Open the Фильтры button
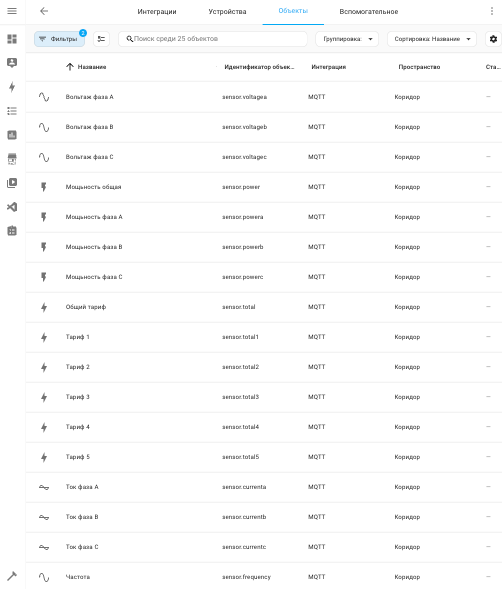Screen dimensions: 502x589 59,39
